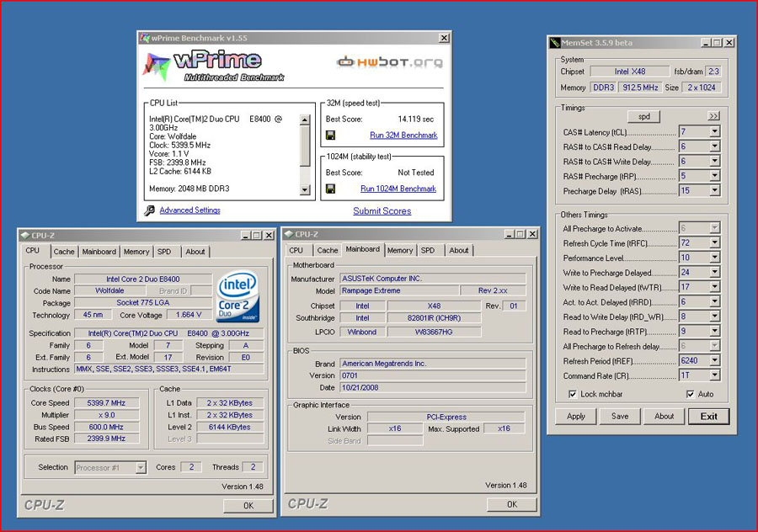Open Cache tab in right CPU-Z window
This screenshot has width=758, height=532.
(x=328, y=250)
